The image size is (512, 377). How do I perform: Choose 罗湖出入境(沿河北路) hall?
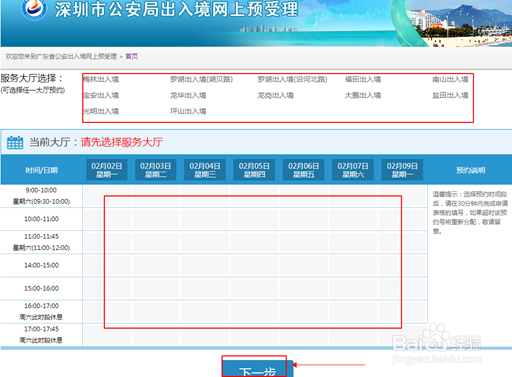[x=292, y=79]
